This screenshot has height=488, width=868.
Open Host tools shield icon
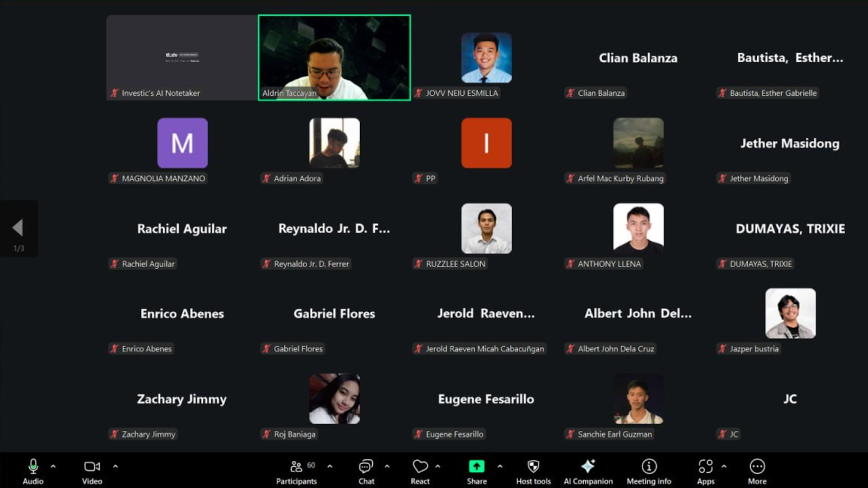[x=533, y=467]
